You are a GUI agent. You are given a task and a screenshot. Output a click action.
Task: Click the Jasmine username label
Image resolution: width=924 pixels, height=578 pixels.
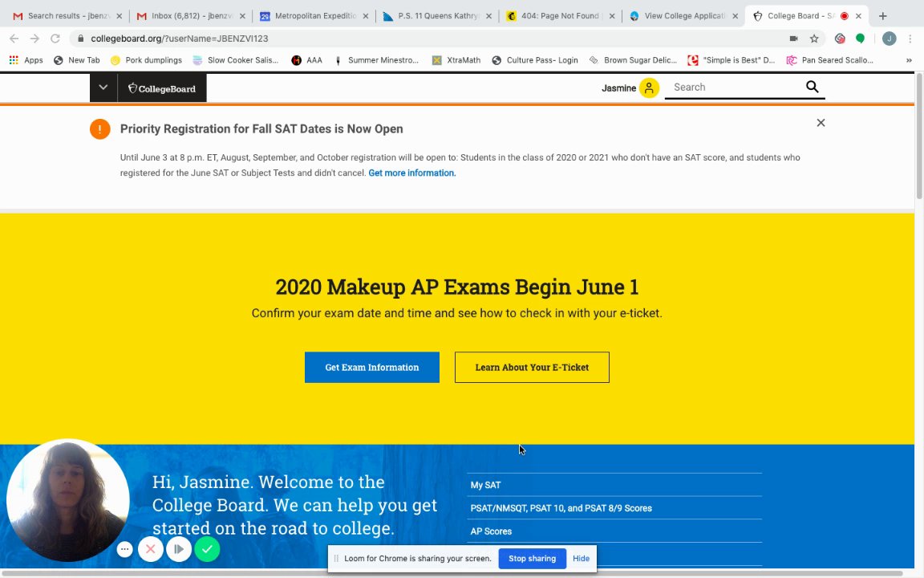[618, 88]
